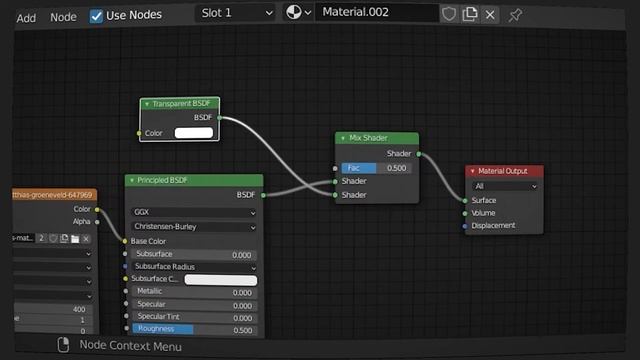Viewport: 640px width, 360px height.
Task: Open the Node menu
Action: pos(63,17)
